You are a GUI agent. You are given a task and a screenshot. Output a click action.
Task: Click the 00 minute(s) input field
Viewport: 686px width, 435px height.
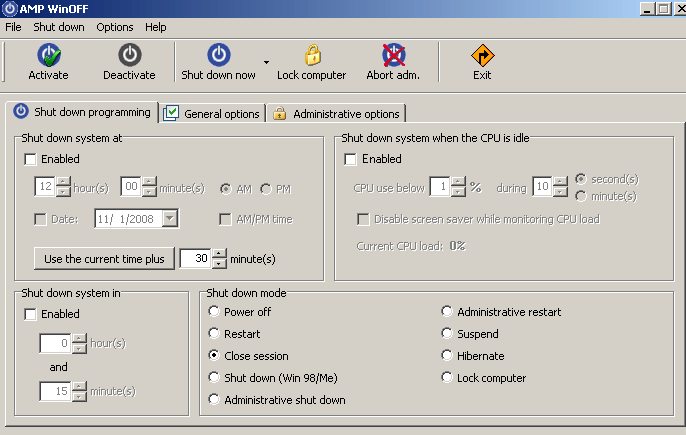click(x=131, y=187)
